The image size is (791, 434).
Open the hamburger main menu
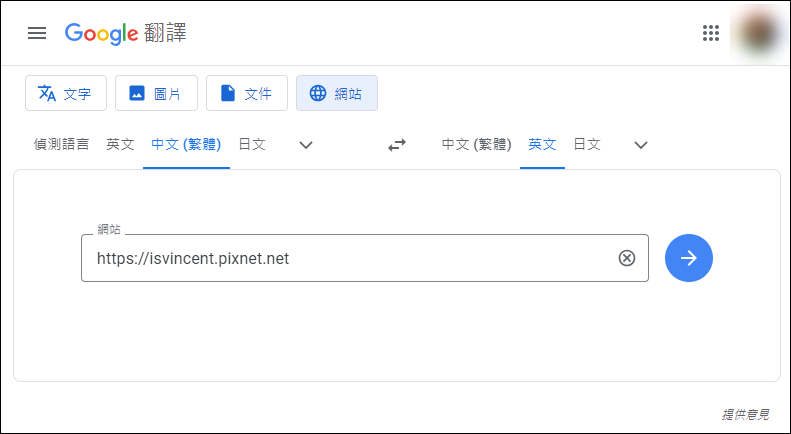point(37,33)
